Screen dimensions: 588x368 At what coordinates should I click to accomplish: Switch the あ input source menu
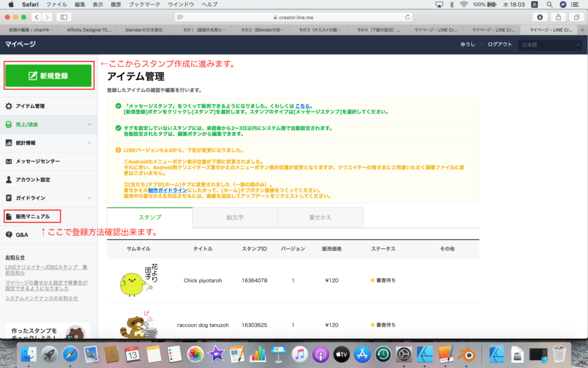click(535, 5)
